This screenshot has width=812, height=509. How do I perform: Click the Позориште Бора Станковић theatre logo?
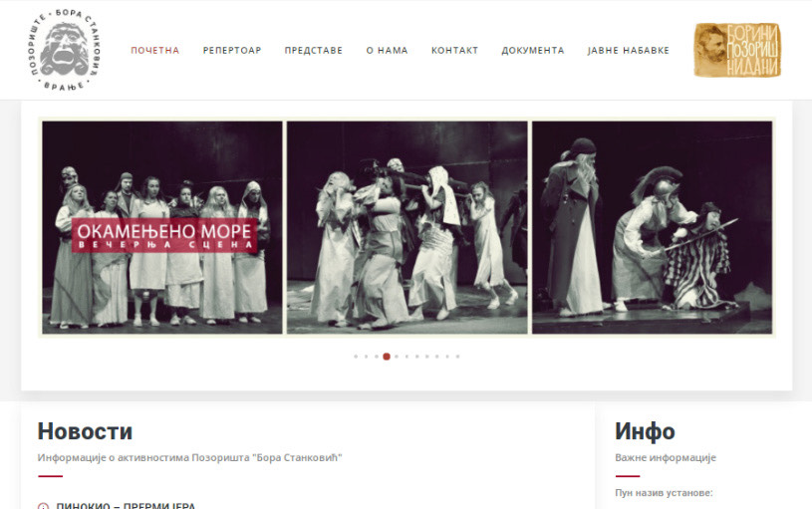pos(64,50)
